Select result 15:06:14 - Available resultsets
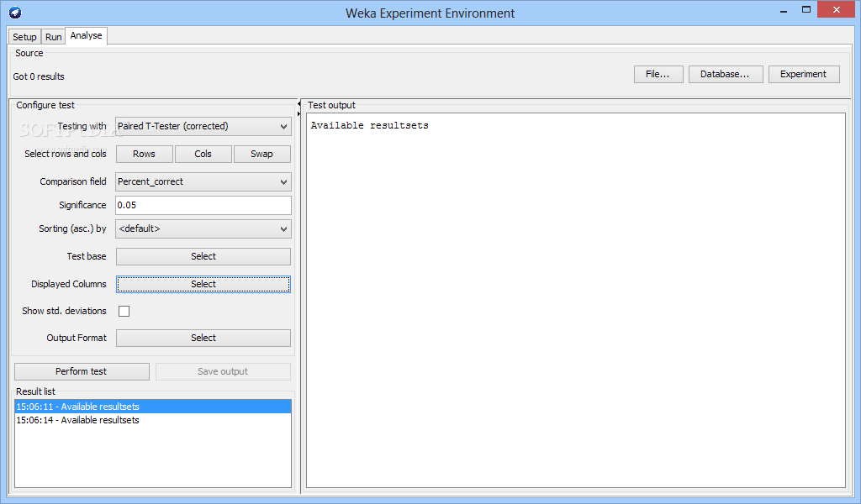861x504 pixels. pos(153,420)
